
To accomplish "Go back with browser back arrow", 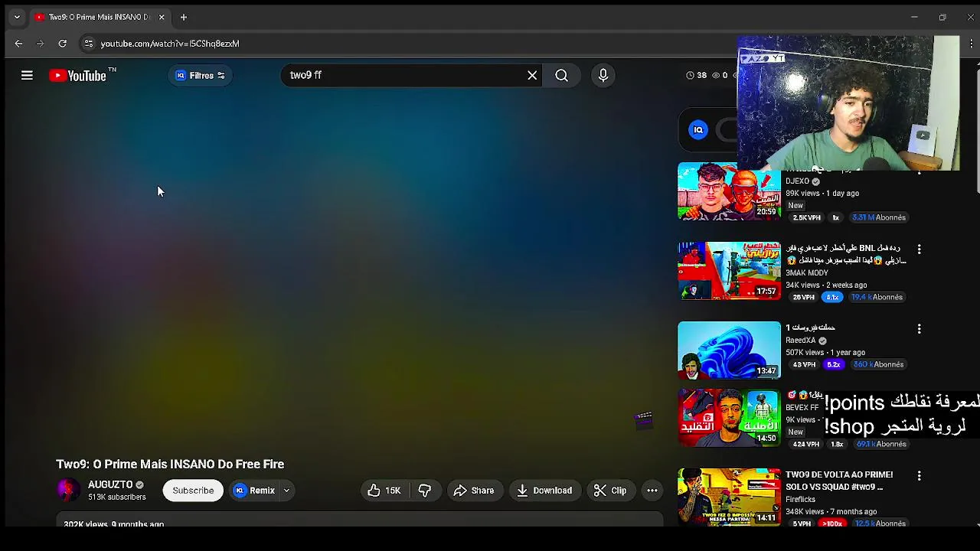I will [19, 44].
